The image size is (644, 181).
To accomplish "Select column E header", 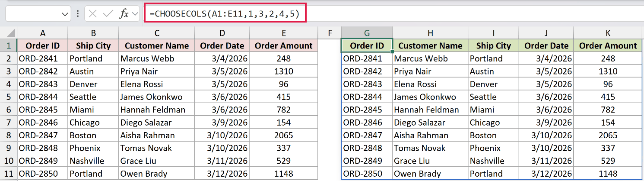I will click(x=284, y=33).
